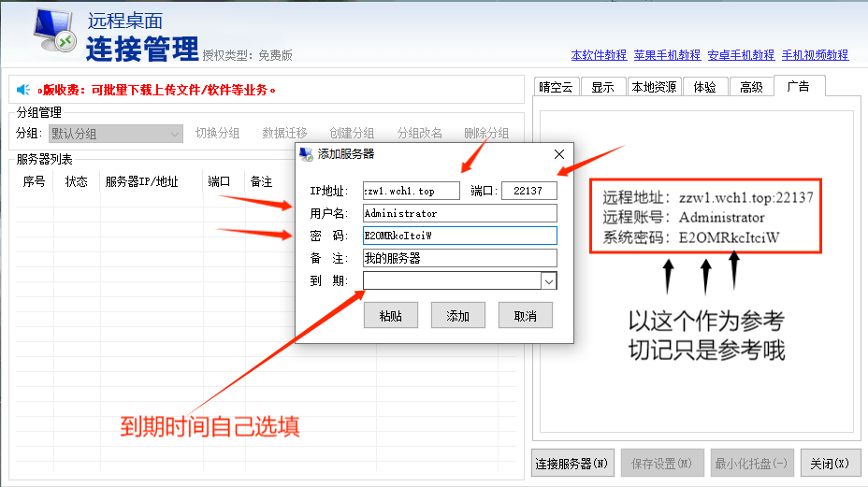Open the 苹果手机教程 link
The height and width of the screenshot is (487, 868).
pos(667,55)
